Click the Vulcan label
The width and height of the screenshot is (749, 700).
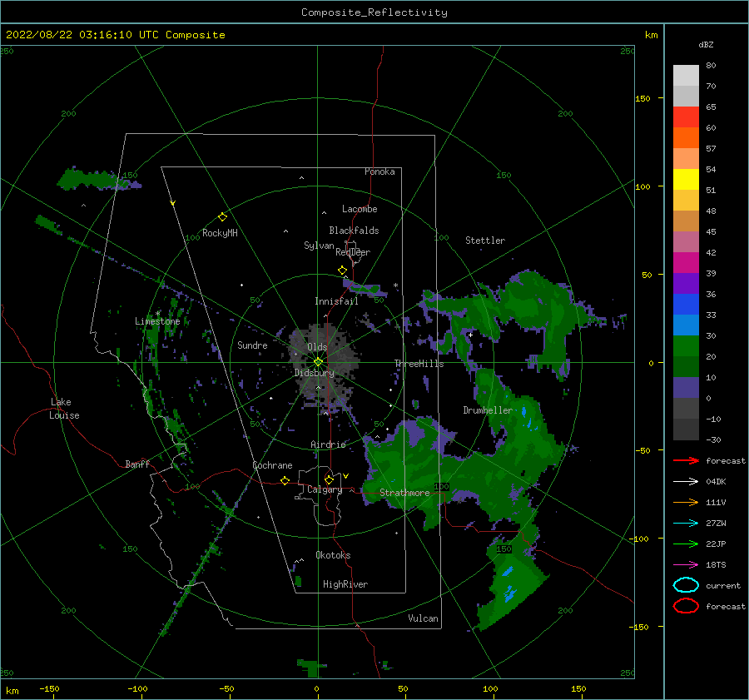coord(423,618)
